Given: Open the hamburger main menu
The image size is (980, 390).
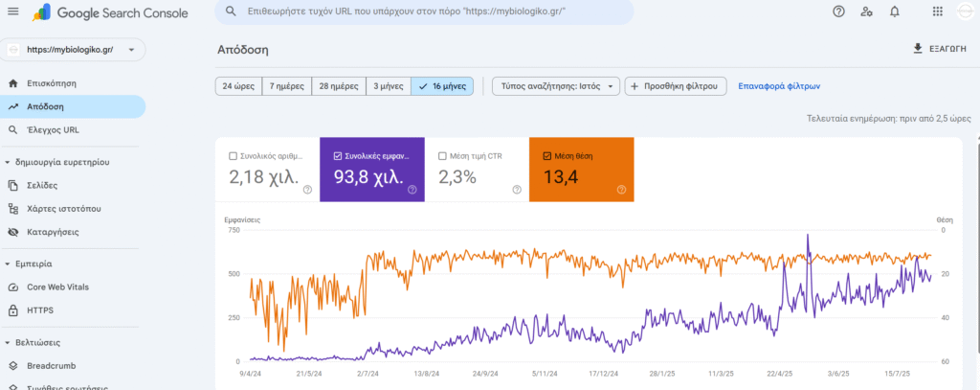Looking at the screenshot, I should coord(13,12).
